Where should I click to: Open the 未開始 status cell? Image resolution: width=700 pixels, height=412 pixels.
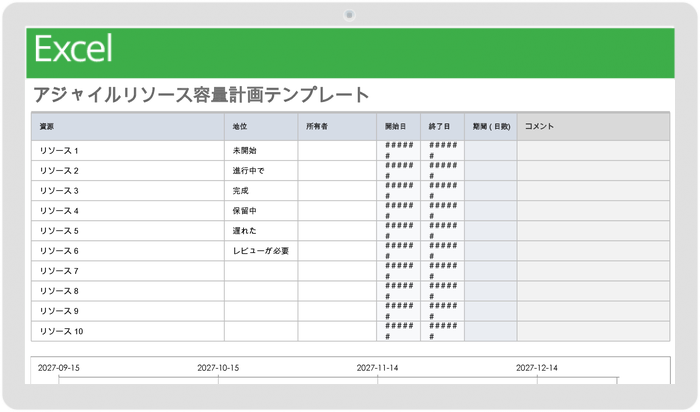pyautogui.click(x=245, y=151)
